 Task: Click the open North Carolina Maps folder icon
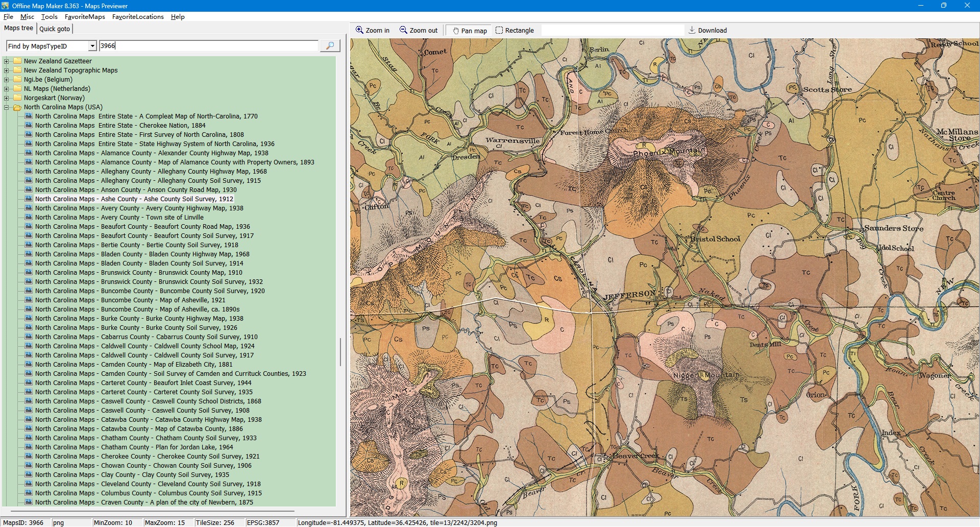click(x=17, y=107)
